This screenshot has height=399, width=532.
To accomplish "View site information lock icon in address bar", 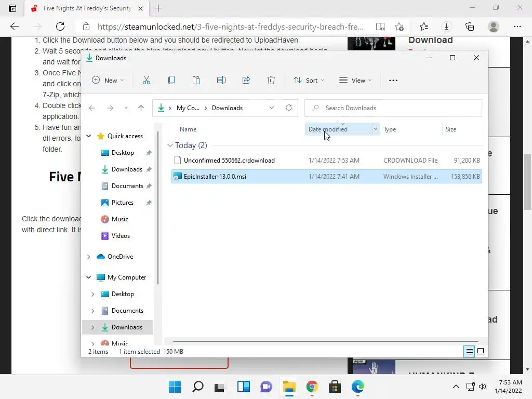I will pyautogui.click(x=86, y=26).
